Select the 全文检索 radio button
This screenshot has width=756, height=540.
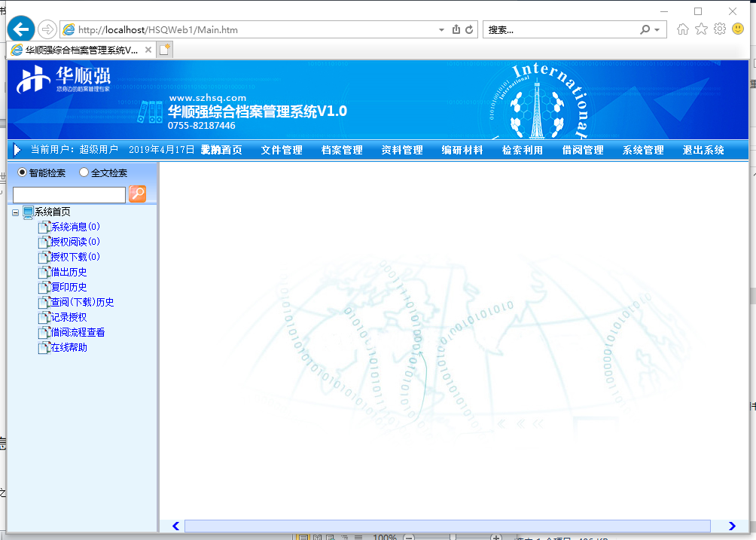click(x=84, y=172)
